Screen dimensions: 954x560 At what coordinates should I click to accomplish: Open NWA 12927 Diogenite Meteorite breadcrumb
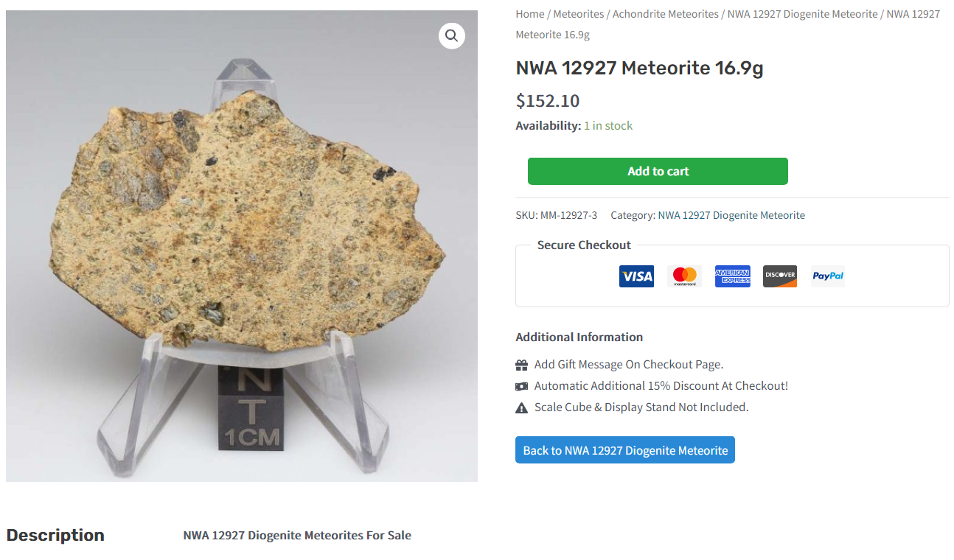tap(802, 14)
